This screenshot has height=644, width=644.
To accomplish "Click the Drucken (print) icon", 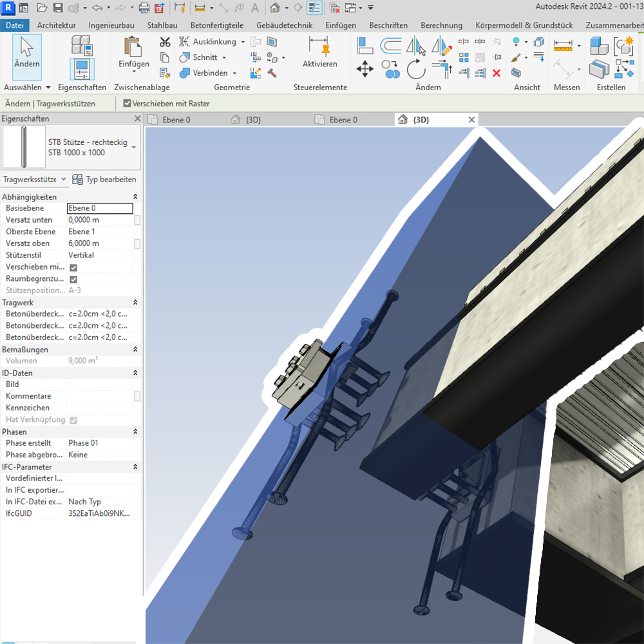I will point(144,8).
